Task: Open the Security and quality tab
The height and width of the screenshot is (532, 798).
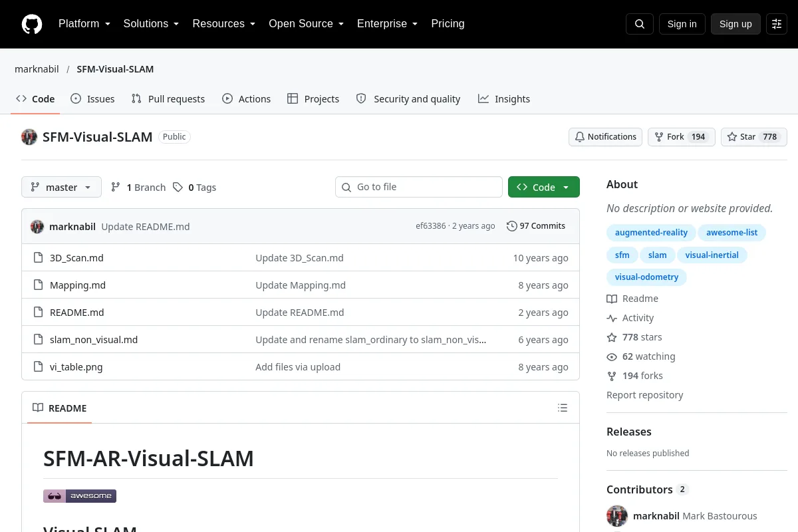Action: 408,99
